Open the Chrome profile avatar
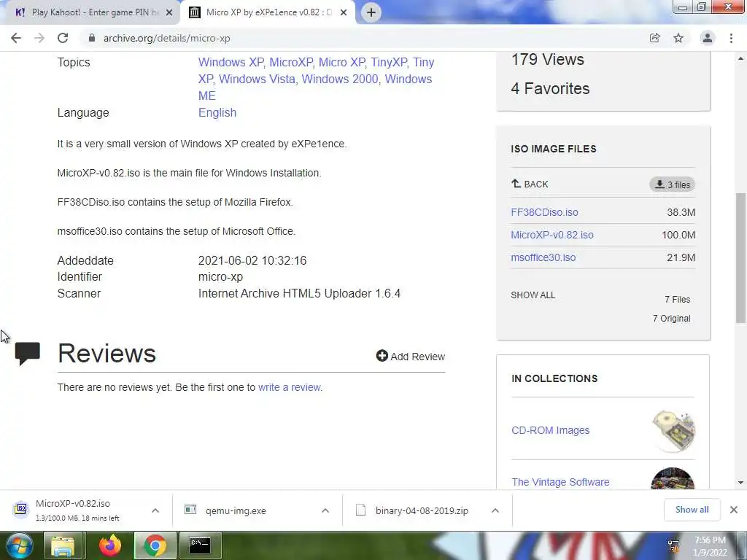 click(708, 38)
